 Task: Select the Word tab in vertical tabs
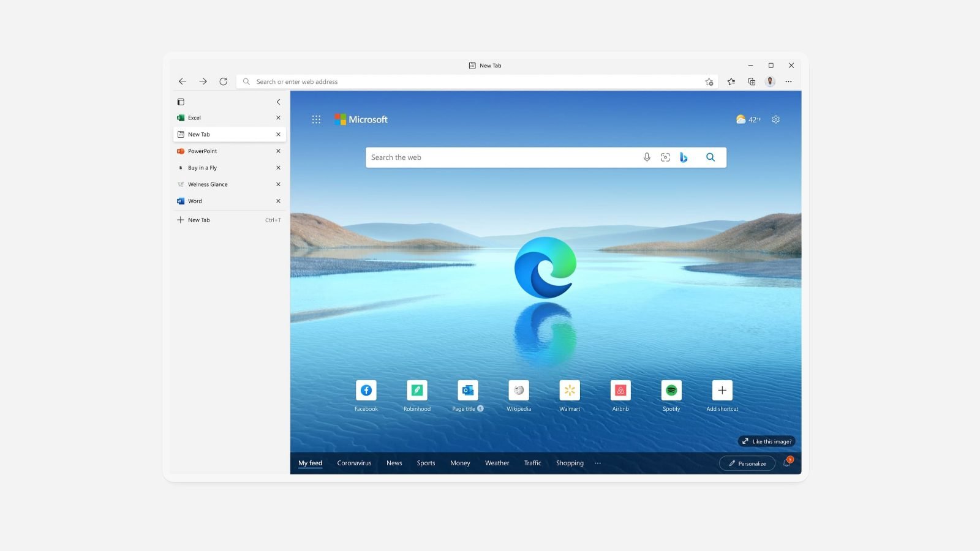click(x=194, y=201)
